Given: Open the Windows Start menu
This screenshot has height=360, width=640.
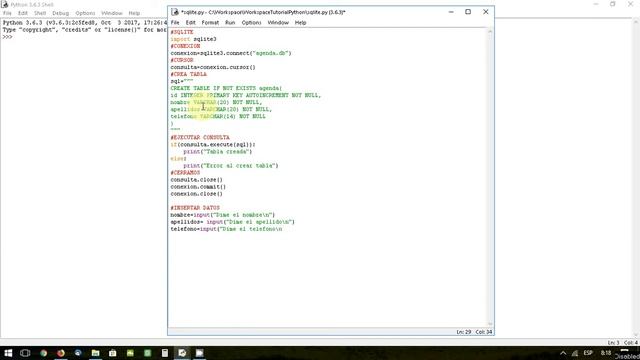Looking at the screenshot, I should 8,353.
